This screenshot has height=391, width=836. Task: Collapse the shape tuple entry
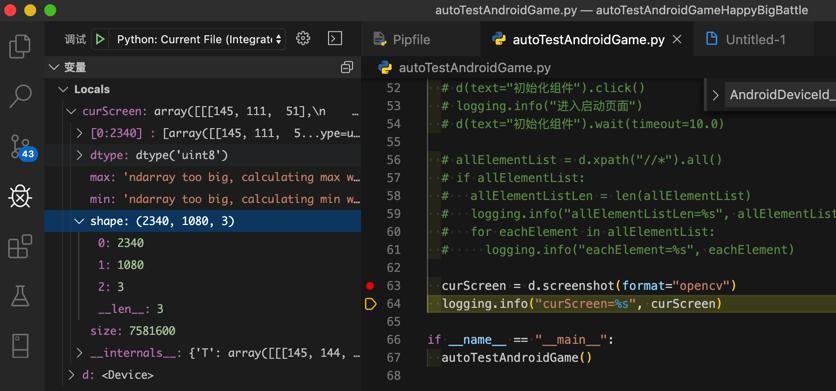[79, 221]
